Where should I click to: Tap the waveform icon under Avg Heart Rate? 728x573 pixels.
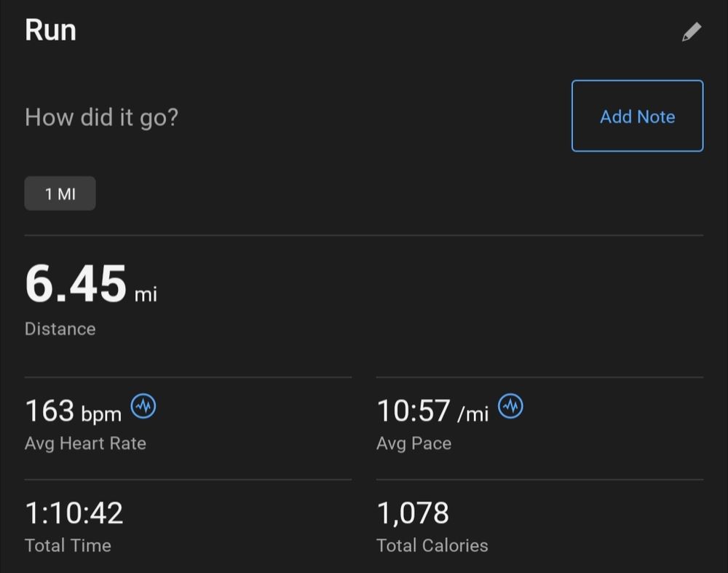point(144,406)
